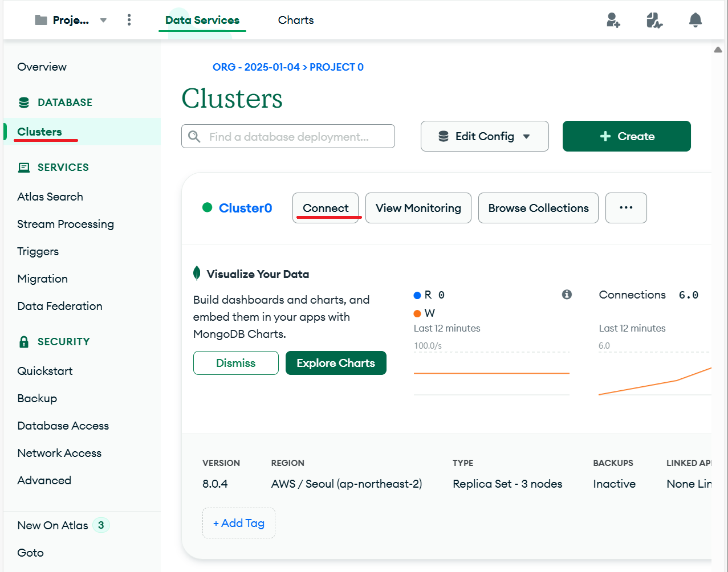Open the project options kebab menu

pos(129,20)
